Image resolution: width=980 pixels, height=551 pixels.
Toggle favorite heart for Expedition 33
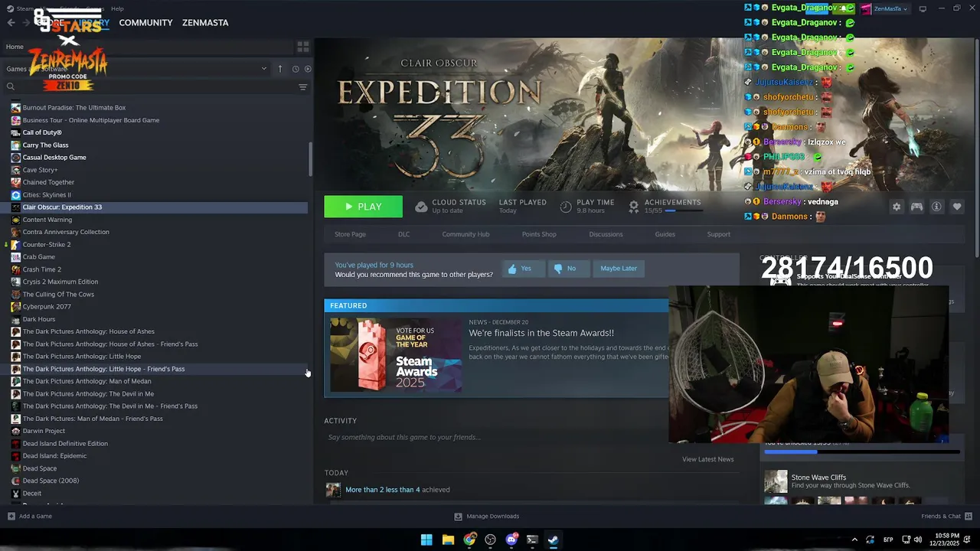click(956, 207)
